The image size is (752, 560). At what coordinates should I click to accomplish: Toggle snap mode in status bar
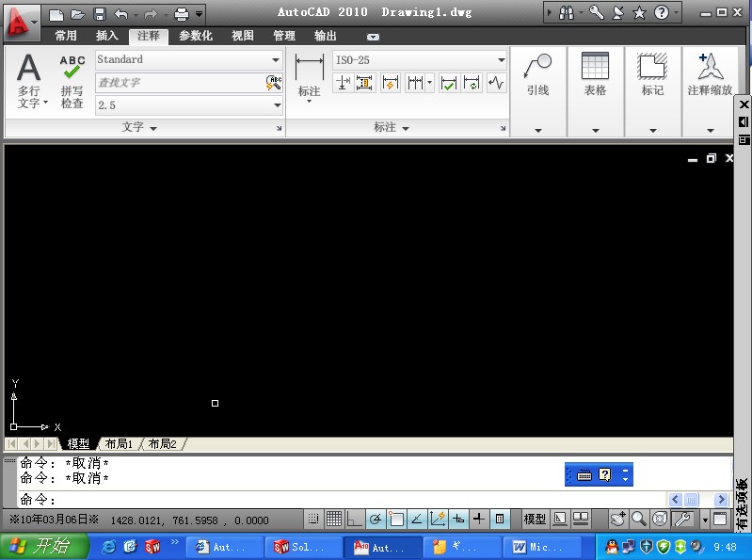[313, 519]
